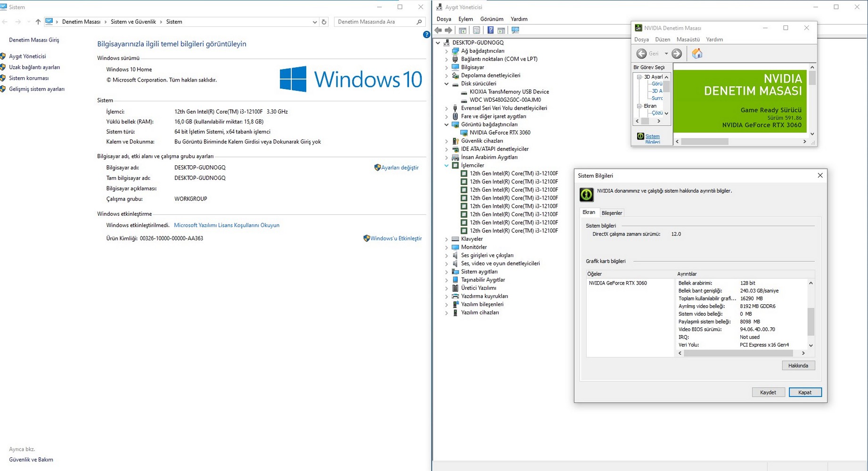Collapse the İşlemciler tree node
This screenshot has width=868, height=471.
coord(447,165)
